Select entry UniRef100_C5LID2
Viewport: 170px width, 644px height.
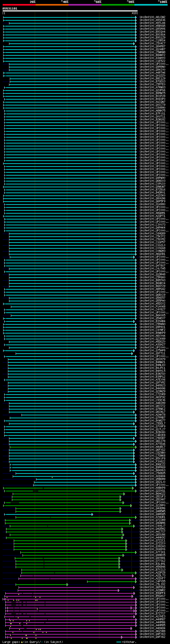[152, 584]
